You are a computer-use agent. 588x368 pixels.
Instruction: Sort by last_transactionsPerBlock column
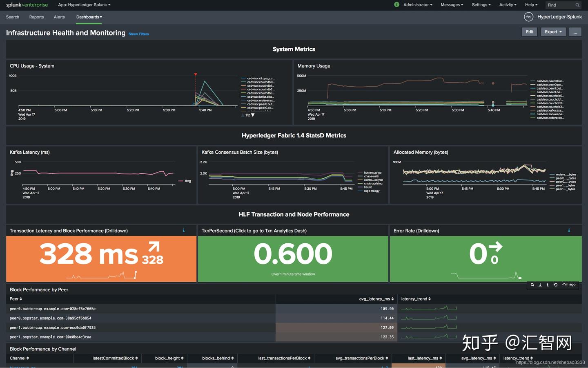pyautogui.click(x=284, y=358)
